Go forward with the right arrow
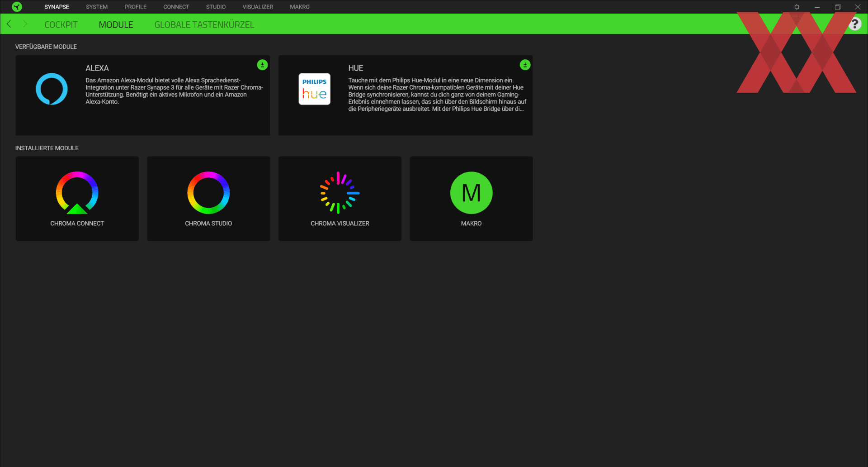Image resolution: width=868 pixels, height=467 pixels. point(25,24)
